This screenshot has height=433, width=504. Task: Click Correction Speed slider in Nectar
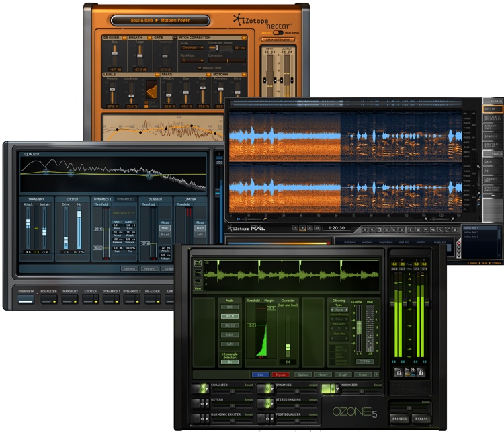click(220, 48)
